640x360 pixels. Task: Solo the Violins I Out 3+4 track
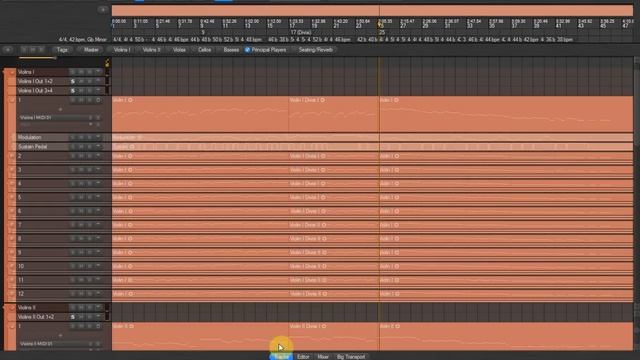point(73,91)
